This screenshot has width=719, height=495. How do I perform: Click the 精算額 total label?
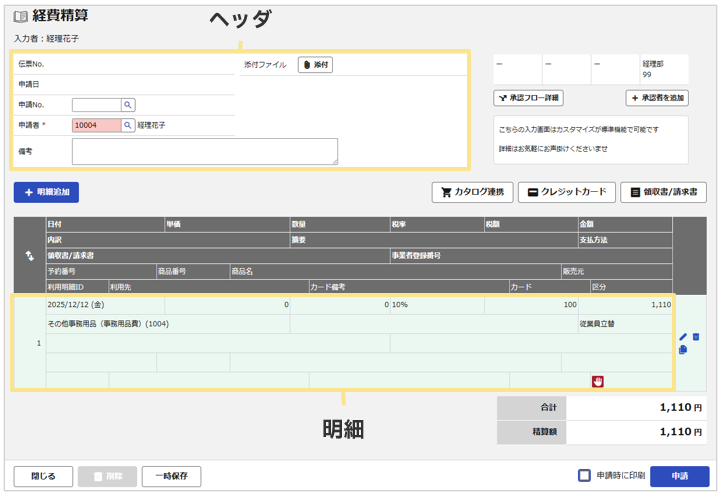tap(531, 432)
